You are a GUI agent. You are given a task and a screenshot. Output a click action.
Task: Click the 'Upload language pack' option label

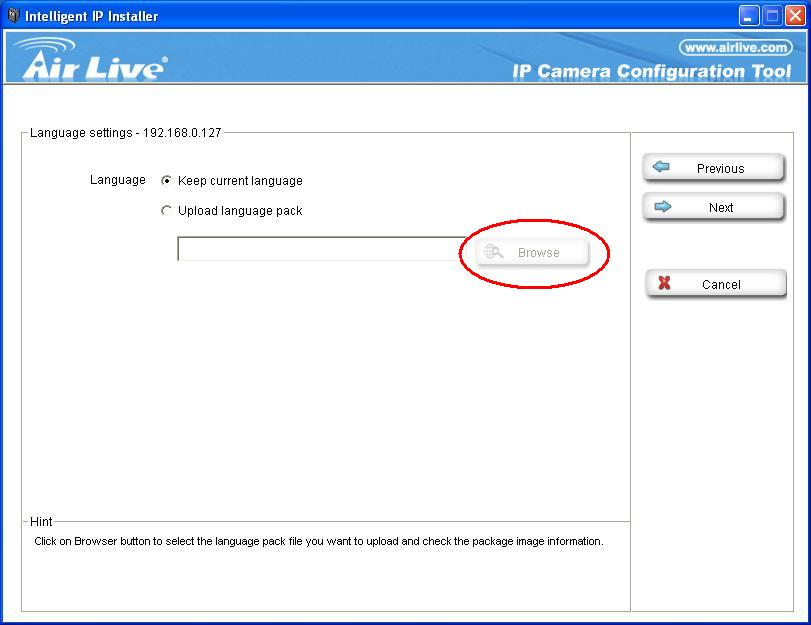240,211
